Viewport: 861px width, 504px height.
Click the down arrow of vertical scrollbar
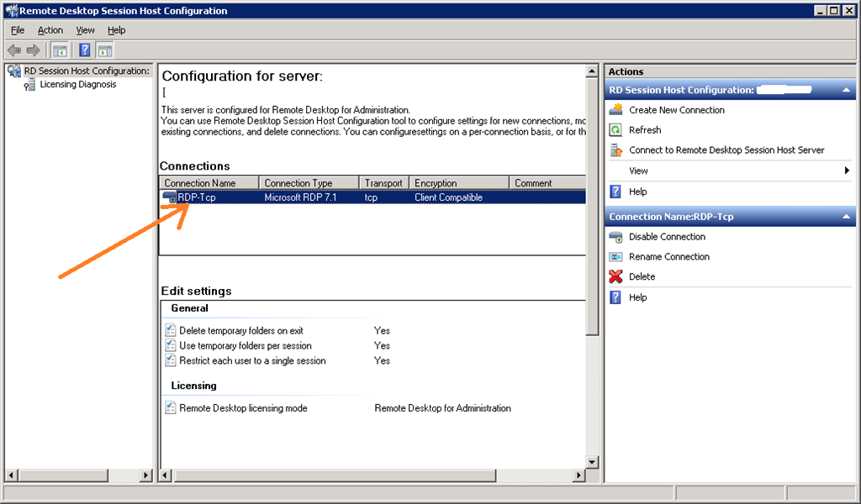coord(592,462)
